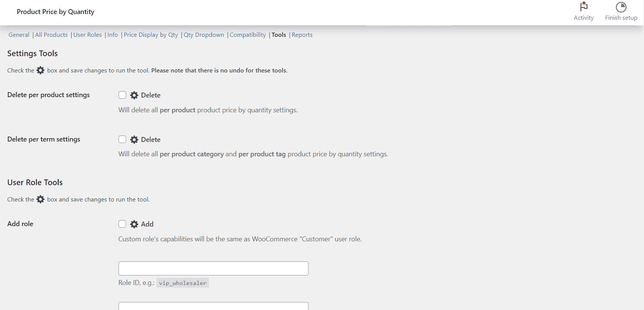The width and height of the screenshot is (644, 310).
Task: Click the vip_wholesaler example code text
Action: point(183,283)
